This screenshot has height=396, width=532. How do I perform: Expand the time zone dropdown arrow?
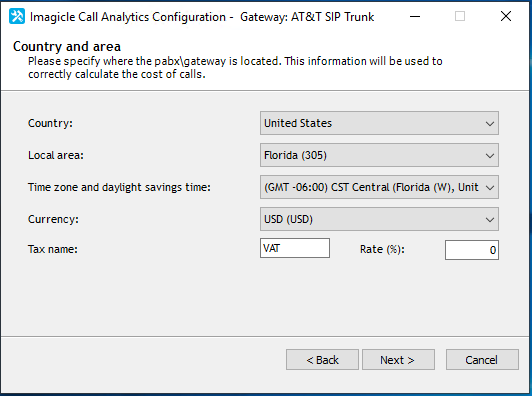point(489,188)
